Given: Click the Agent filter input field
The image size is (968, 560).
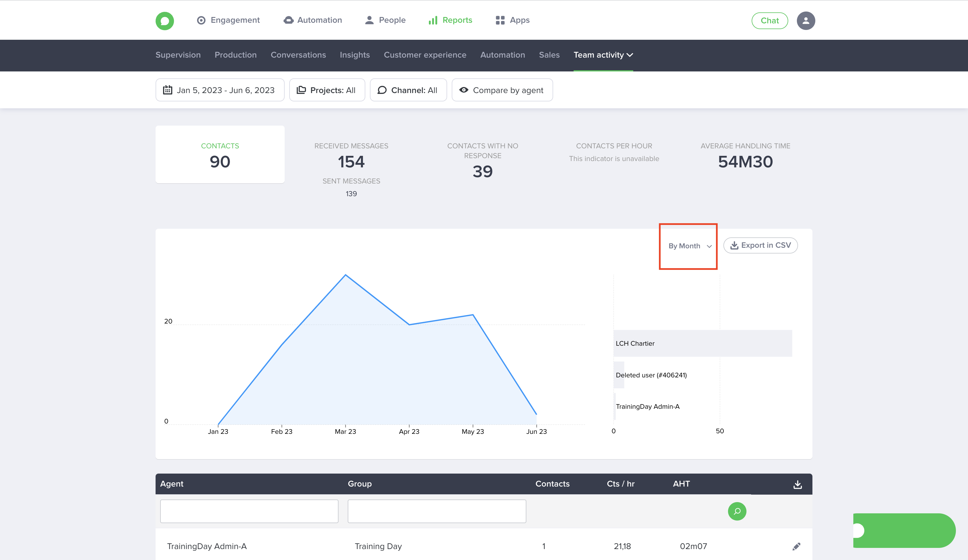Looking at the screenshot, I should tap(249, 511).
